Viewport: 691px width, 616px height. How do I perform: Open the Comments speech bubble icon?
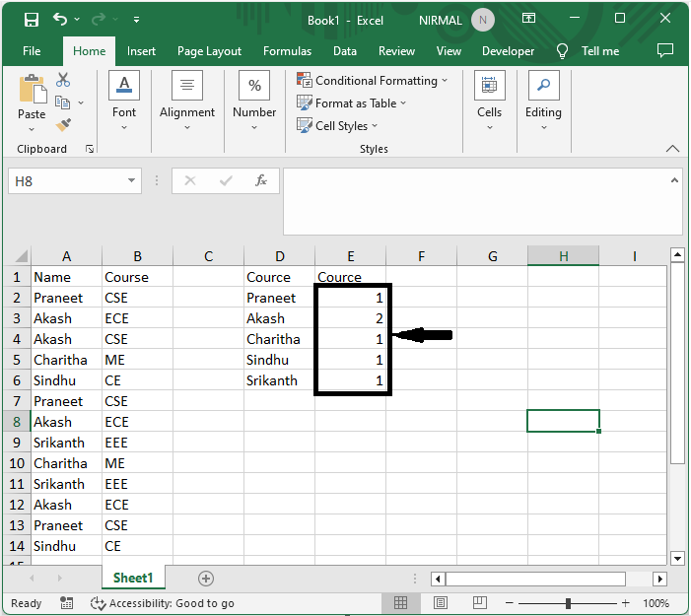pyautogui.click(x=665, y=50)
